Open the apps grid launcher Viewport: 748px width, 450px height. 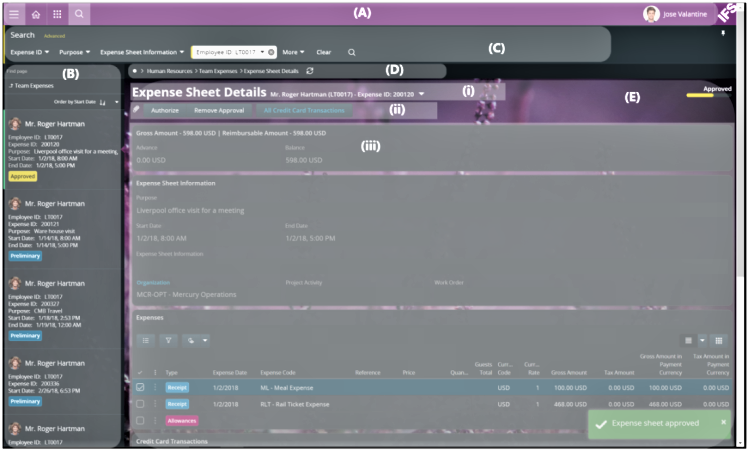coord(57,15)
